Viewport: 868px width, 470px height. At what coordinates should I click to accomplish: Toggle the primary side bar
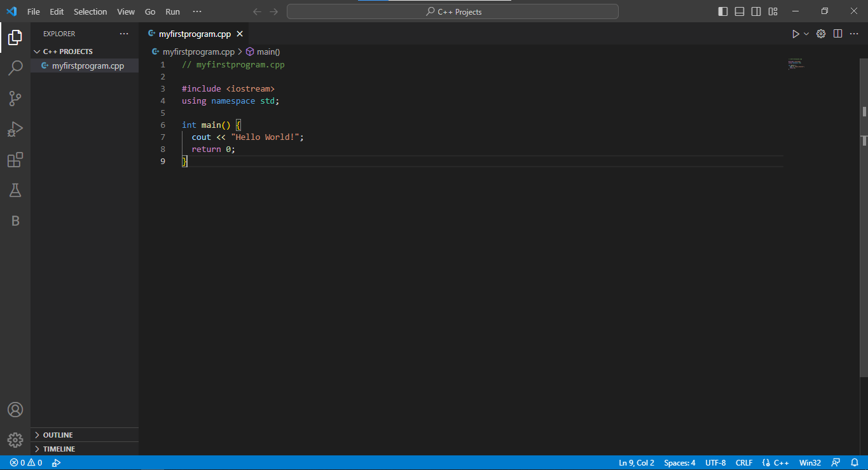[x=723, y=11]
